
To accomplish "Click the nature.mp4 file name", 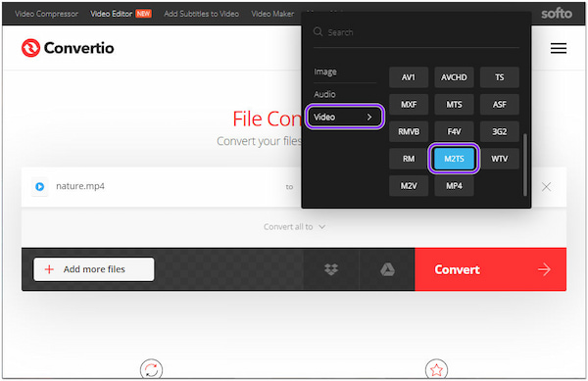I will [x=80, y=186].
